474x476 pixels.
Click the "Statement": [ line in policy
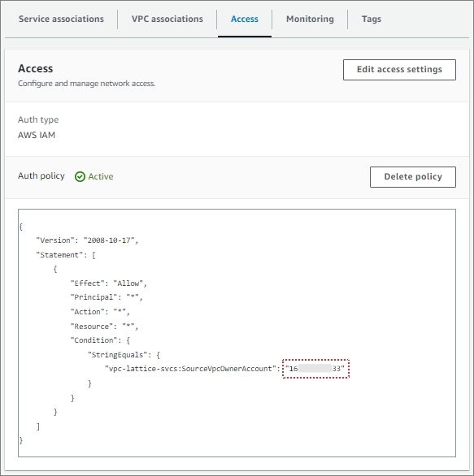pyautogui.click(x=66, y=255)
